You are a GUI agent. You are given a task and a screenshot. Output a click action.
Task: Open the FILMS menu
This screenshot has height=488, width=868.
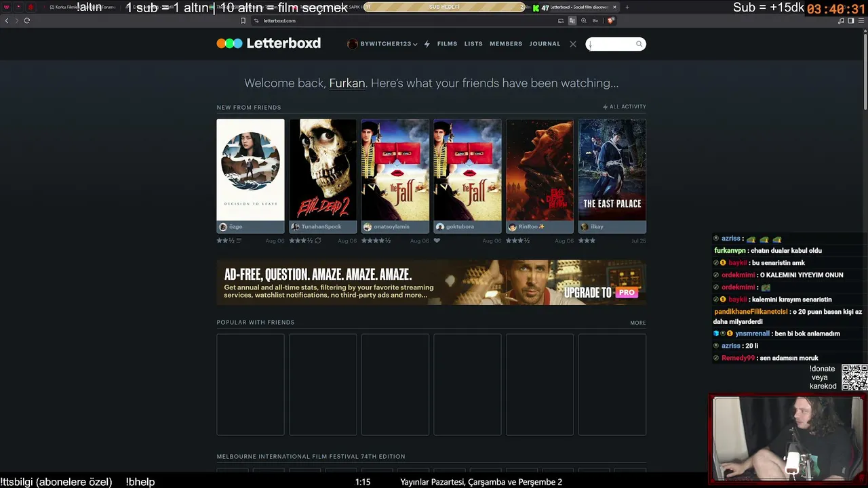pyautogui.click(x=447, y=44)
